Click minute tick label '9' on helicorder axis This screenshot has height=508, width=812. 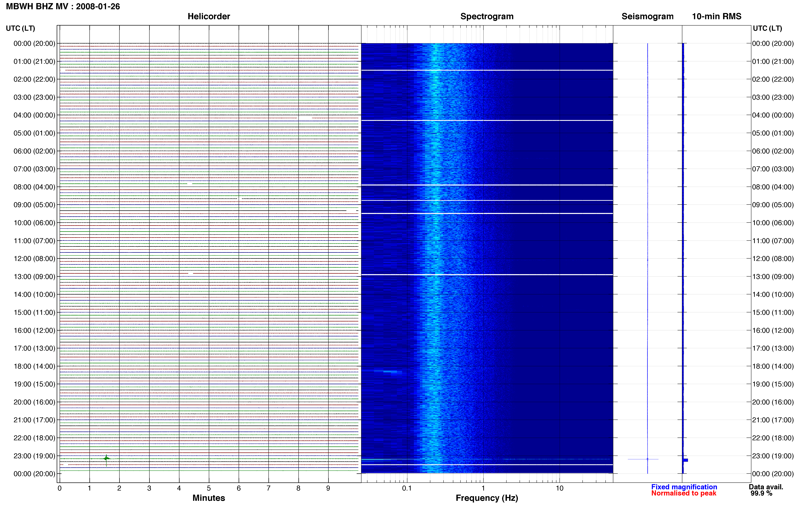[x=328, y=488]
